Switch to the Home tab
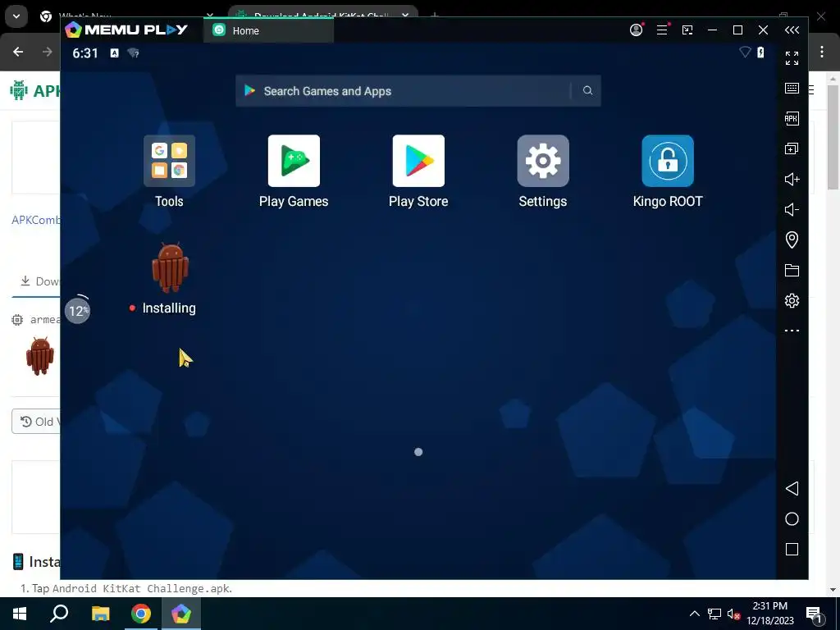This screenshot has height=630, width=840. pyautogui.click(x=268, y=30)
